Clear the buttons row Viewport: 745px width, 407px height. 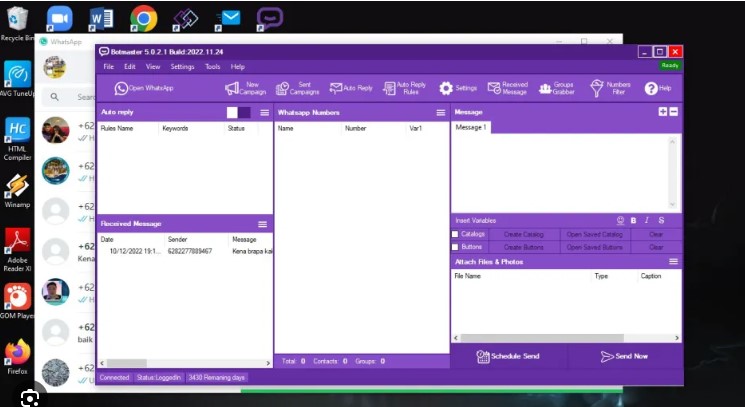click(656, 247)
